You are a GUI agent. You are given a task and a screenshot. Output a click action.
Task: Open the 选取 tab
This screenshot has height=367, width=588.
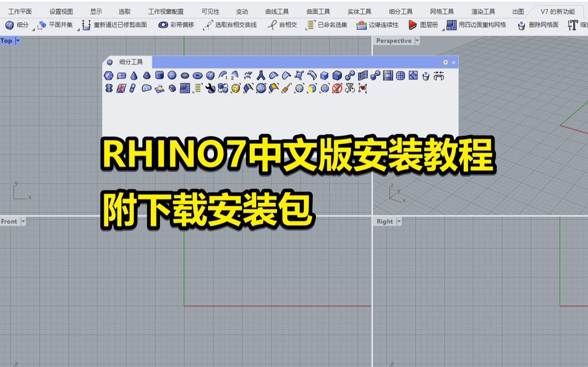pyautogui.click(x=125, y=12)
